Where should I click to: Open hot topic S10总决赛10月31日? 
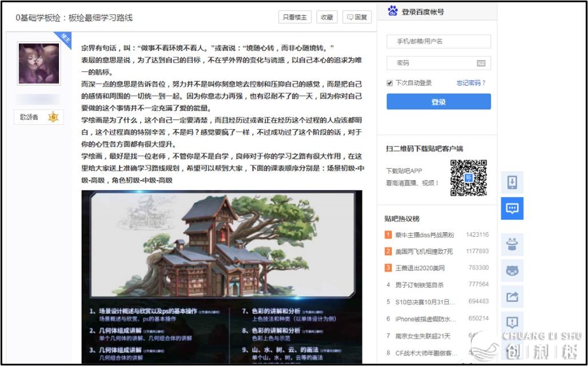click(x=425, y=301)
